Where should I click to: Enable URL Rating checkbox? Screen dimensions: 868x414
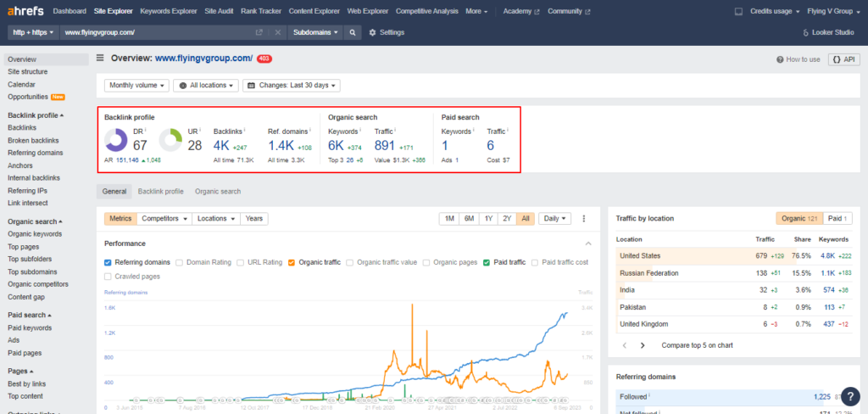point(241,262)
